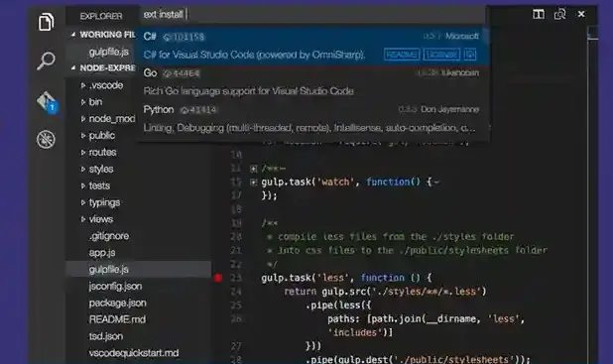Open the README.md file
Screen dimensions: 613x364
click(117, 319)
